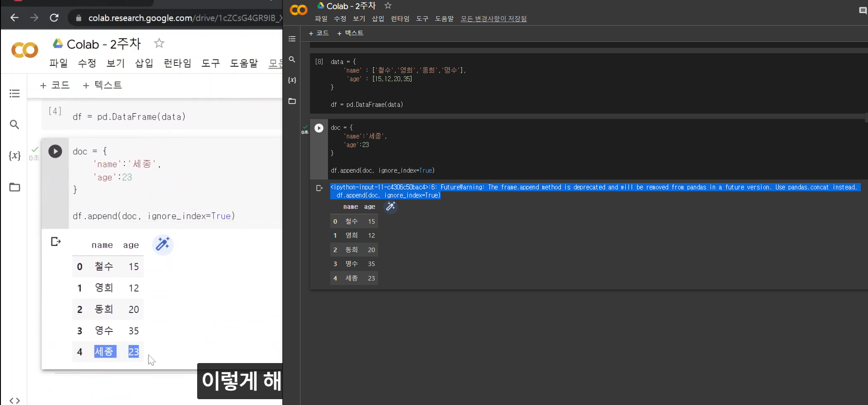Open code snippets icon at bottom left

(14, 400)
